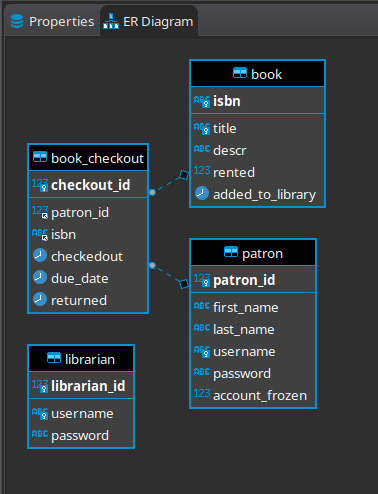Click the ABC icon beside title

pyautogui.click(x=202, y=128)
